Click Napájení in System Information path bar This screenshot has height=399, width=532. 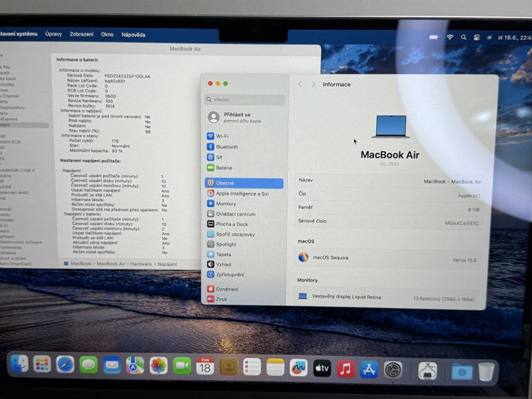tap(167, 264)
